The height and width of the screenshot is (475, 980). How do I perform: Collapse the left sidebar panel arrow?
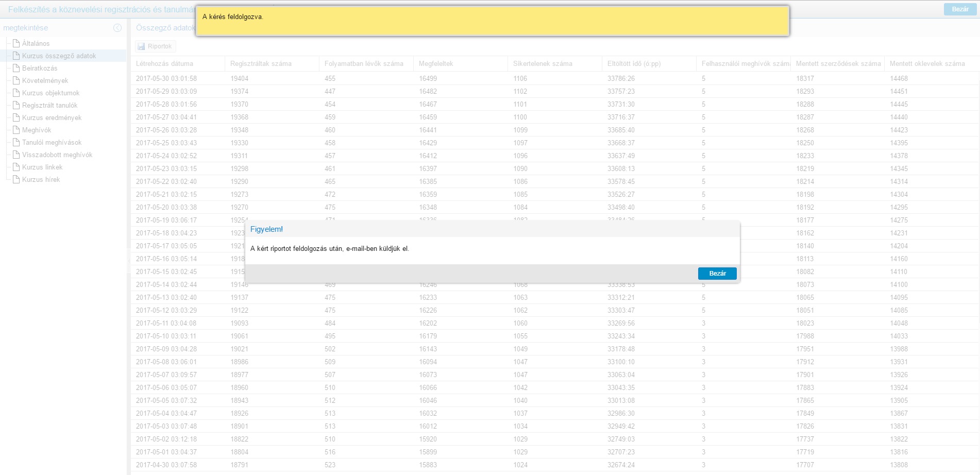click(x=117, y=28)
